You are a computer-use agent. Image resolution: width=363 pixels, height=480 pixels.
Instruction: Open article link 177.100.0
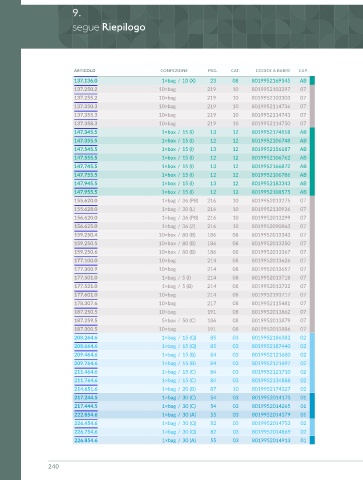[x=86, y=261]
